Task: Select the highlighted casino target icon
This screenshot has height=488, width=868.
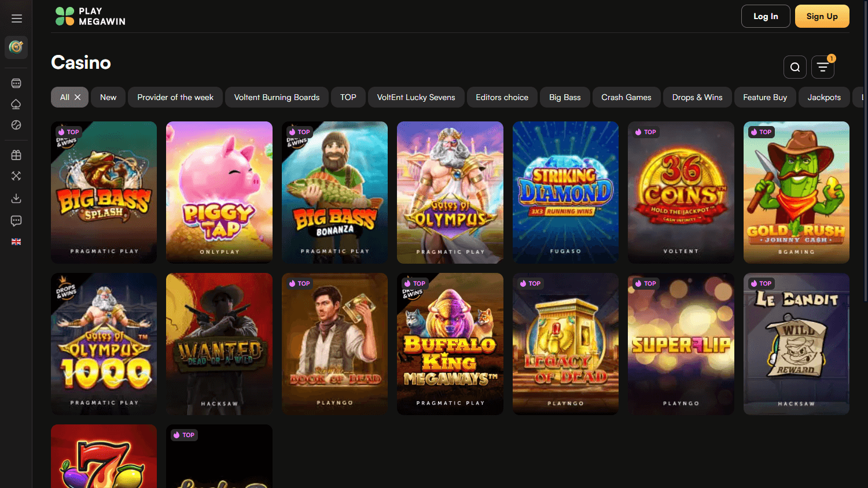Action: [16, 47]
